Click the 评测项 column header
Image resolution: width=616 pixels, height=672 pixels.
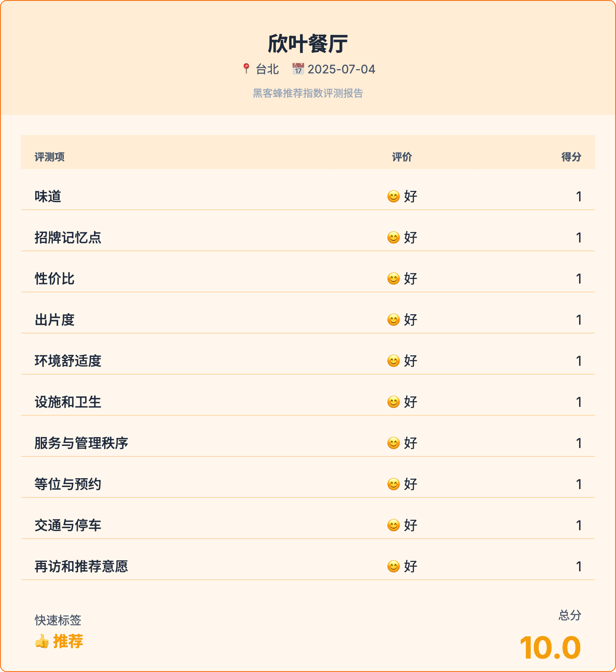point(50,157)
